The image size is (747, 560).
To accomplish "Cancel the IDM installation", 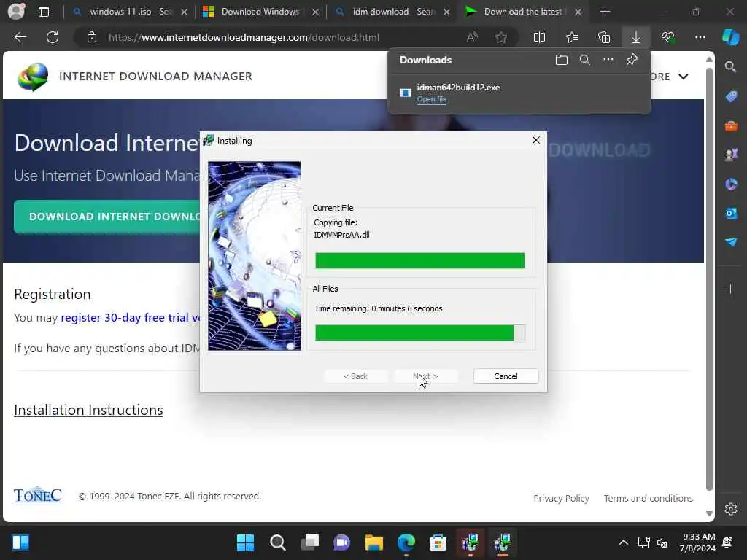I will coord(506,376).
